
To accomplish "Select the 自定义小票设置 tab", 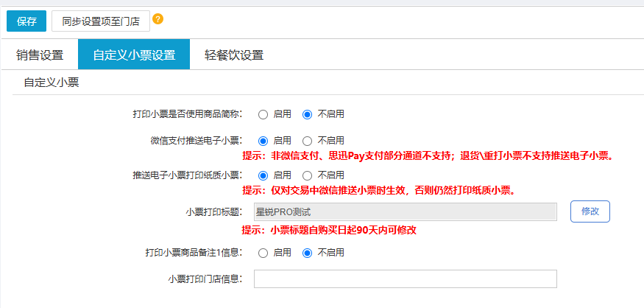I will tap(134, 55).
